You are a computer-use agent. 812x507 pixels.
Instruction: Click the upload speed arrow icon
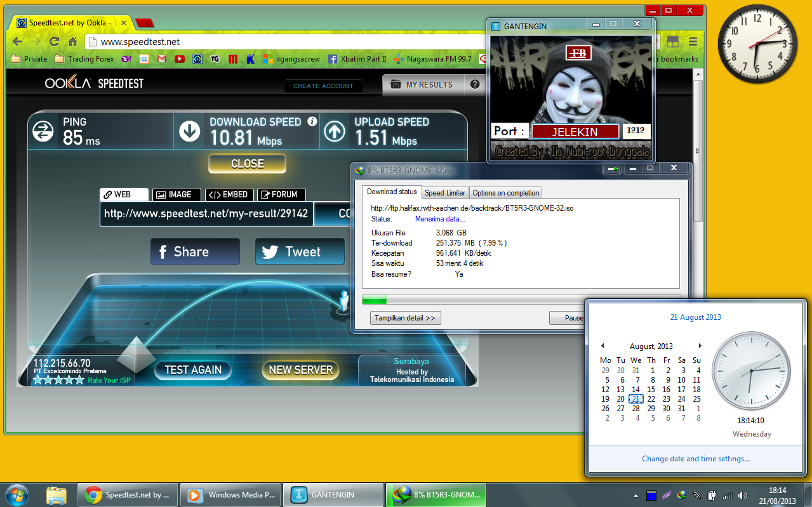pos(335,131)
